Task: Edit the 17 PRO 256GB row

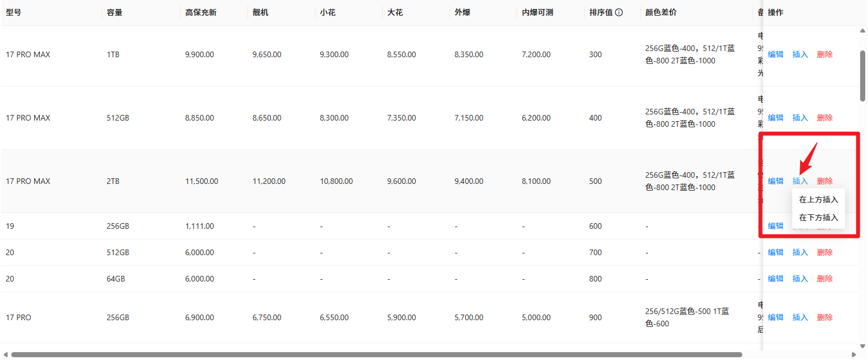Action: click(775, 317)
